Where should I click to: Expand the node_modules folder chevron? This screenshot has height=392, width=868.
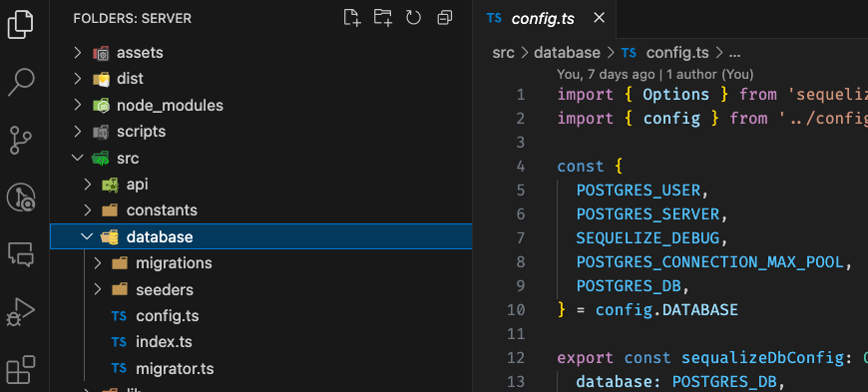tap(78, 105)
